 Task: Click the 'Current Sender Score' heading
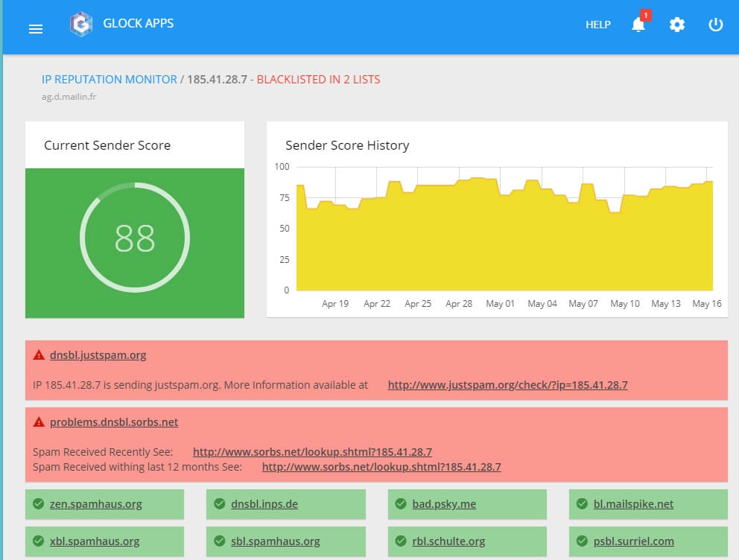pos(107,145)
